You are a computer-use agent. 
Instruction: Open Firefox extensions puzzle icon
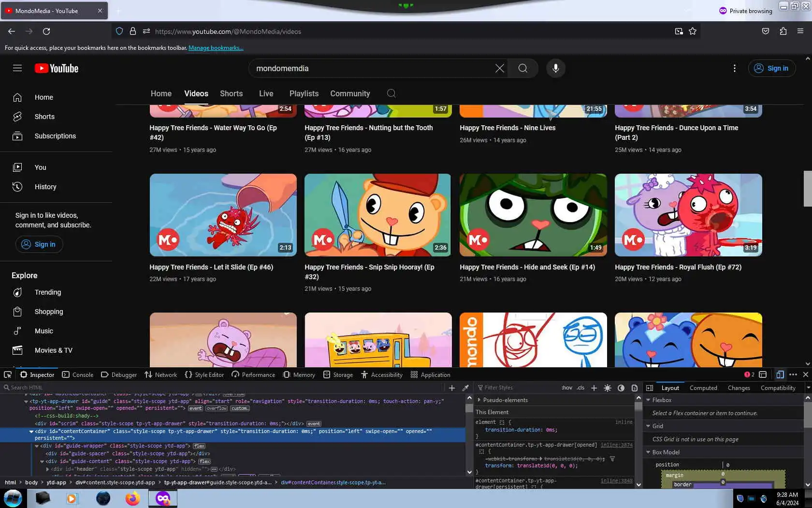click(783, 31)
